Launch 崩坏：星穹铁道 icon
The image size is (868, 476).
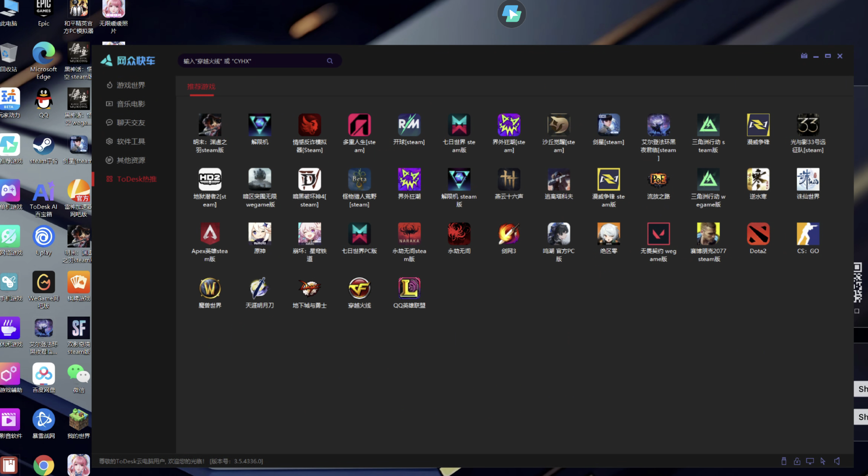[x=309, y=234]
